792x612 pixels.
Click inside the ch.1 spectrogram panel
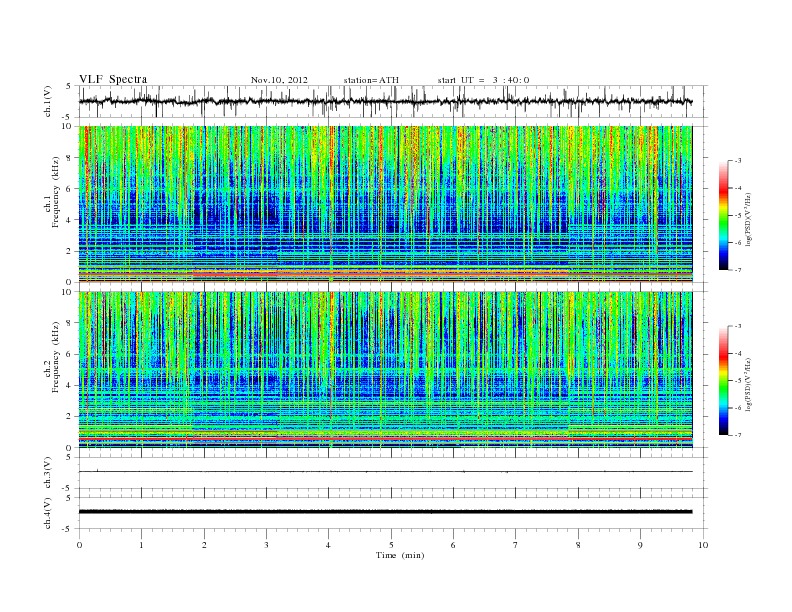coord(385,204)
